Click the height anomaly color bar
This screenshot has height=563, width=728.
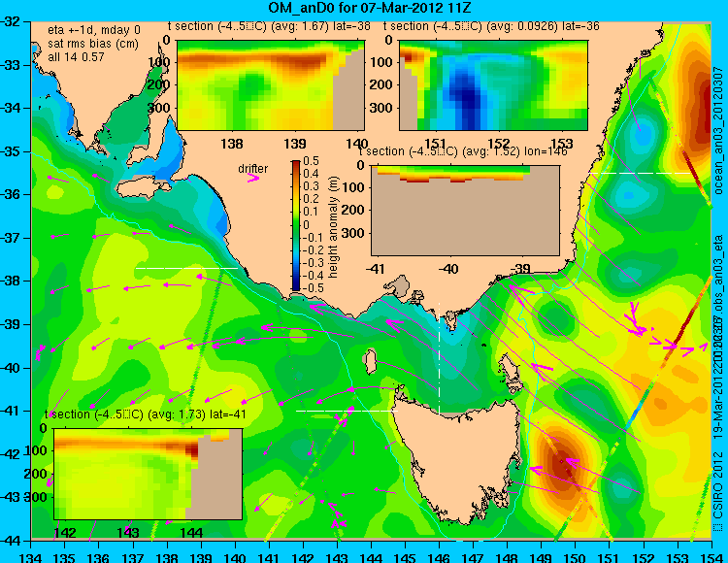pos(296,225)
